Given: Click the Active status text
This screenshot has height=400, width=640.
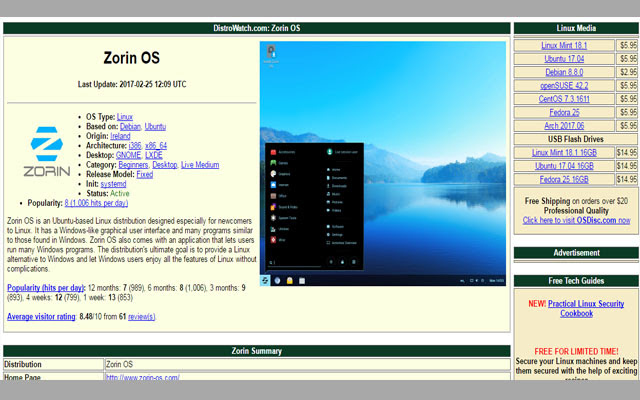Looking at the screenshot, I should coord(120,193).
